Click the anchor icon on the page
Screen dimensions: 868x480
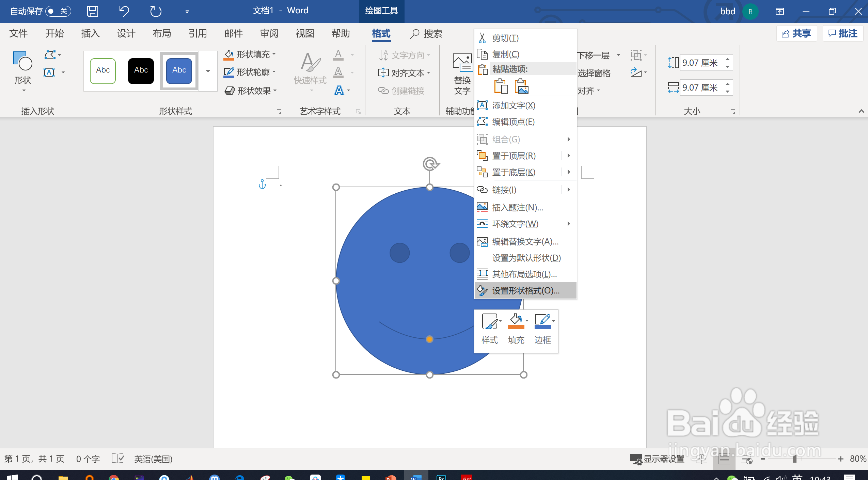(x=262, y=185)
